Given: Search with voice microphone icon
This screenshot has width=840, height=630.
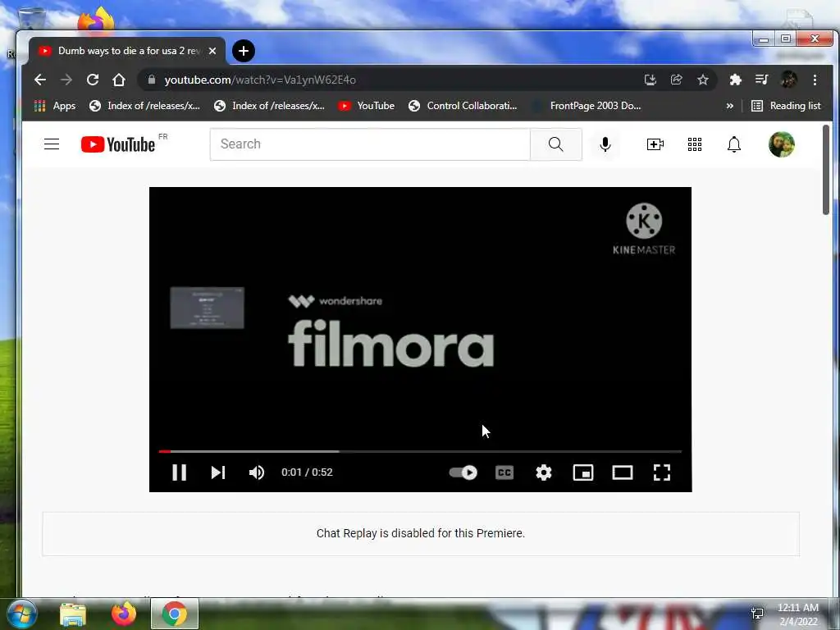Looking at the screenshot, I should click(605, 144).
